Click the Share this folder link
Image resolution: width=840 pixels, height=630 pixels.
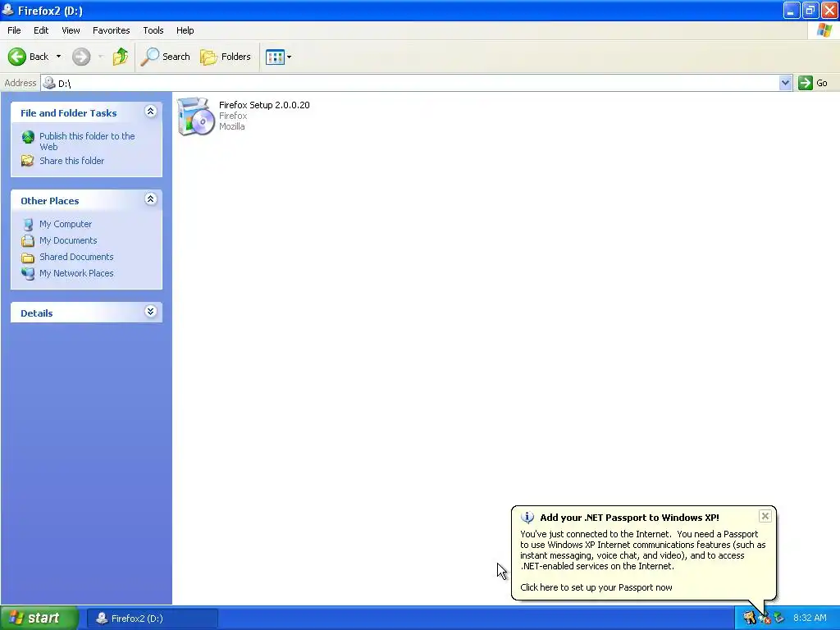coord(72,161)
